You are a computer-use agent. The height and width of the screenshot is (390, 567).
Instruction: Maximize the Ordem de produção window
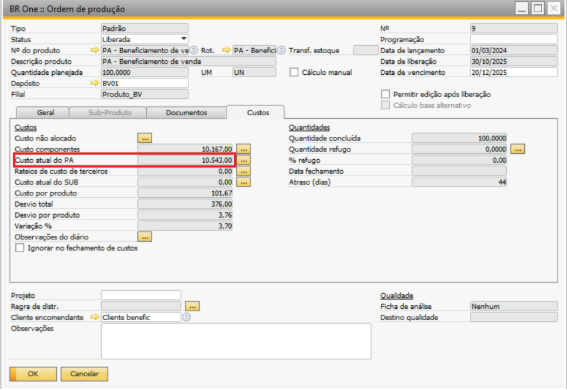click(x=538, y=8)
